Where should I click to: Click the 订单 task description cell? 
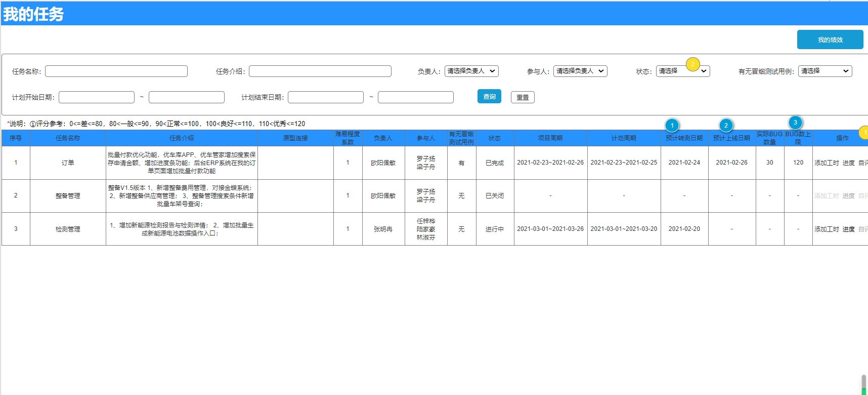click(182, 163)
